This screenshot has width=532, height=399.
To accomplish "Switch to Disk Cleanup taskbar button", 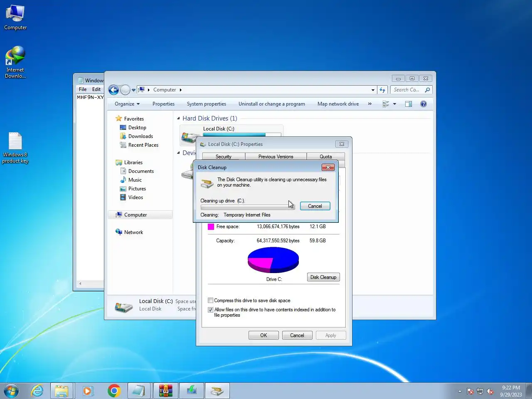I will (217, 391).
